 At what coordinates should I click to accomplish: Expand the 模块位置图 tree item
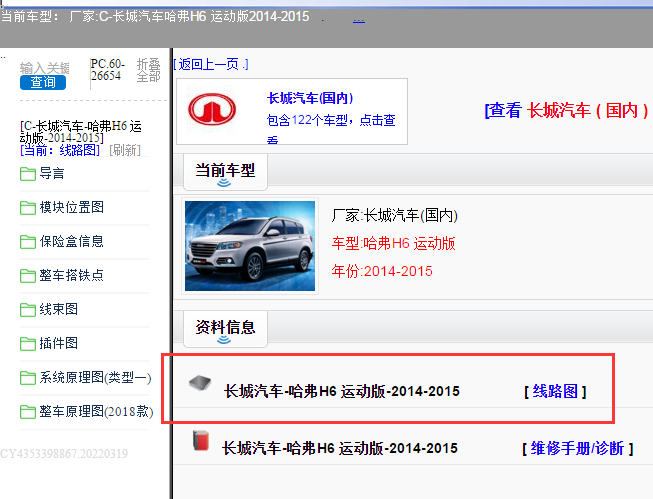pos(71,207)
